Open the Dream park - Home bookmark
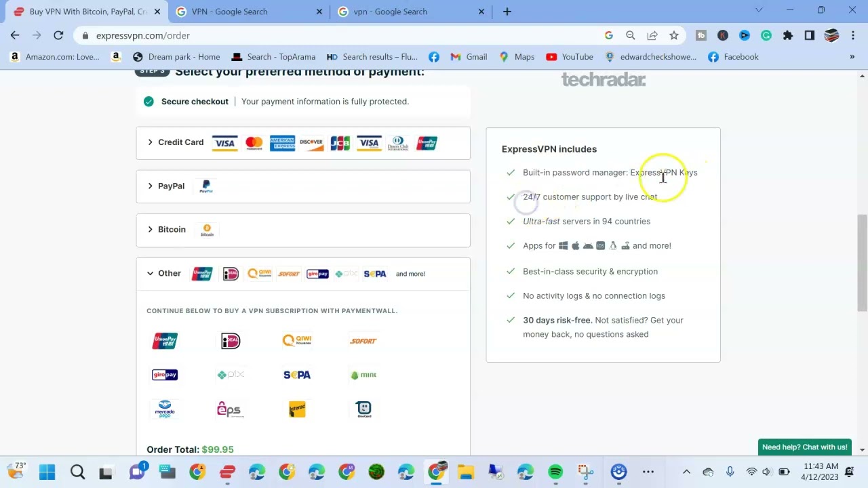The image size is (868, 488). tap(176, 57)
